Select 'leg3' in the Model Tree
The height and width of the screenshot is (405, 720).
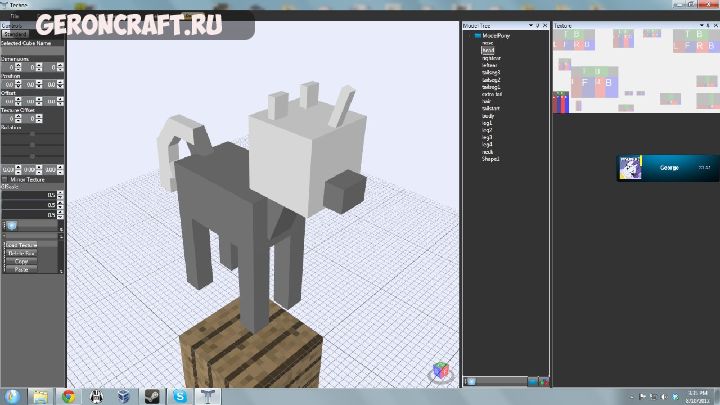(487, 137)
